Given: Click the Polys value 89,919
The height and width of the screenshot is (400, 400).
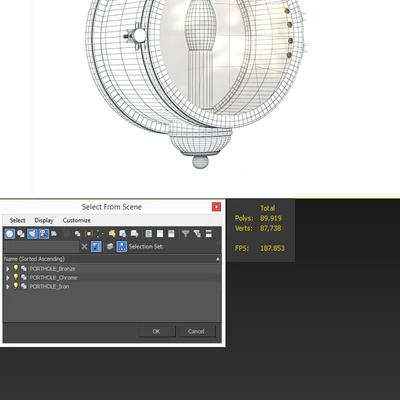Looking at the screenshot, I should (271, 218).
